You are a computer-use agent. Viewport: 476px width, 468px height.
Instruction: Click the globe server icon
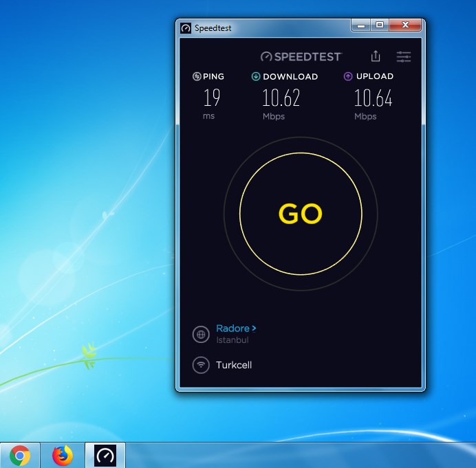tap(201, 334)
